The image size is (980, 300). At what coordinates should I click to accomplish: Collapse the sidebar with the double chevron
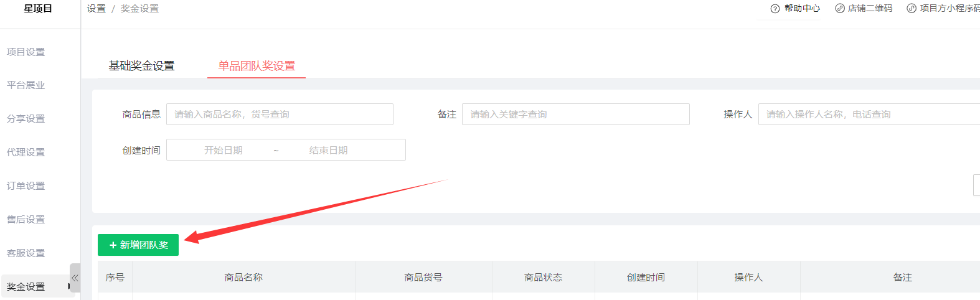[75, 278]
